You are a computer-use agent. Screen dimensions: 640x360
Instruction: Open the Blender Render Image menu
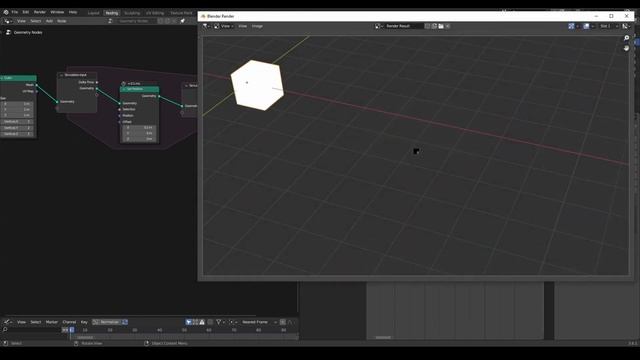click(257, 26)
